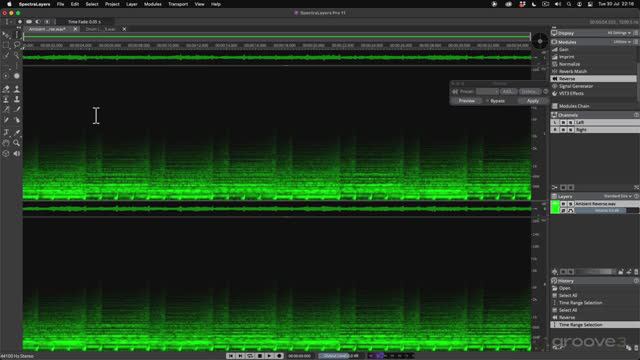This screenshot has width=640, height=360.
Task: Open the Modules menu
Action: 153,4
